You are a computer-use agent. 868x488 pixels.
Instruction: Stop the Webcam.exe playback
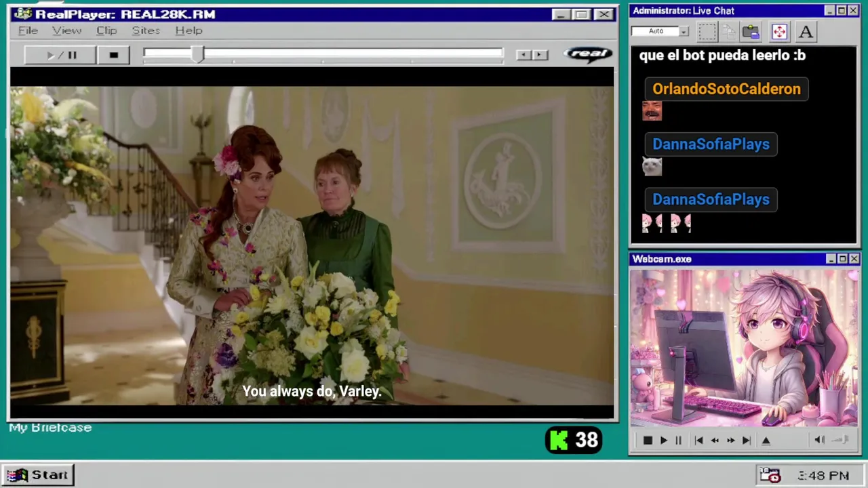(648, 441)
